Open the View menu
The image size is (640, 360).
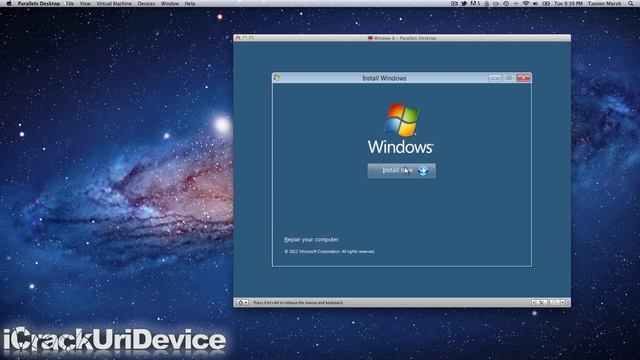pos(85,3)
